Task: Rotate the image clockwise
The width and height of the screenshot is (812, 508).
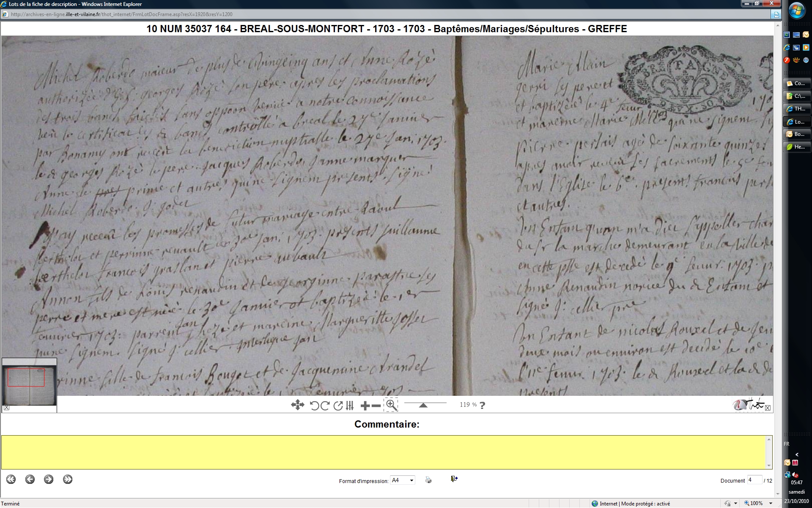Action: (325, 406)
